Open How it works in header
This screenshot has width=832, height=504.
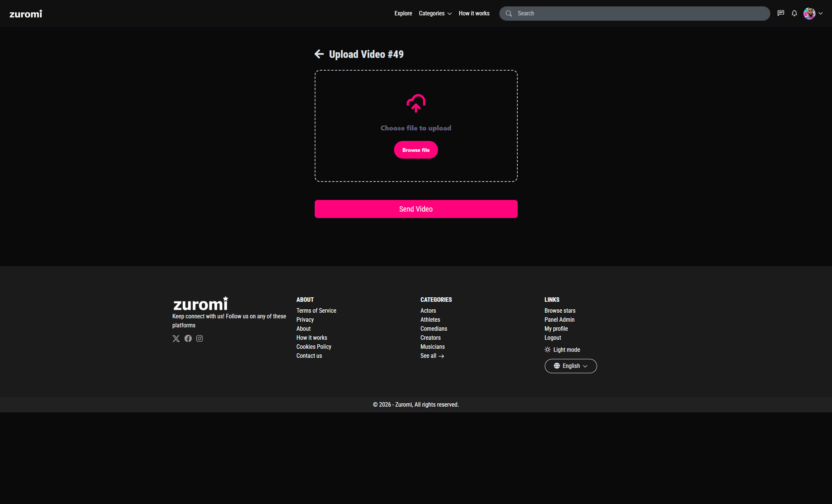[474, 13]
